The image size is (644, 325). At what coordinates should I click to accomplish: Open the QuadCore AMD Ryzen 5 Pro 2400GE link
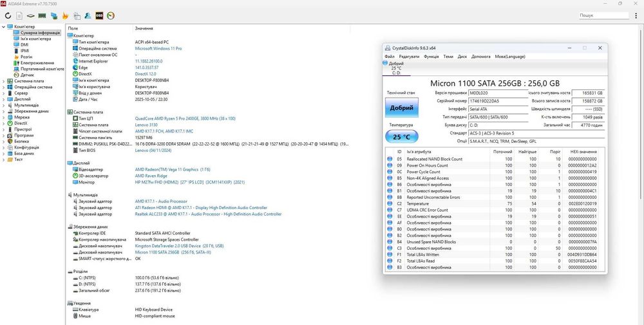pos(185,118)
